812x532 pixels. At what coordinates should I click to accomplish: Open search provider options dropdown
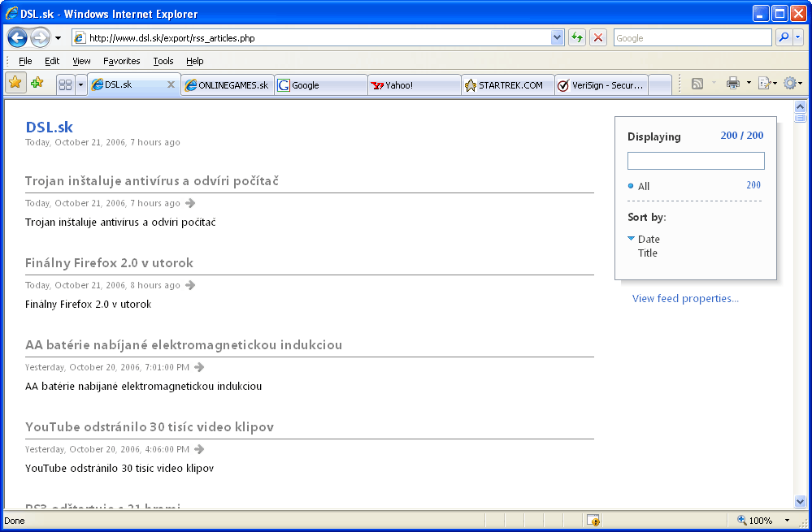798,37
